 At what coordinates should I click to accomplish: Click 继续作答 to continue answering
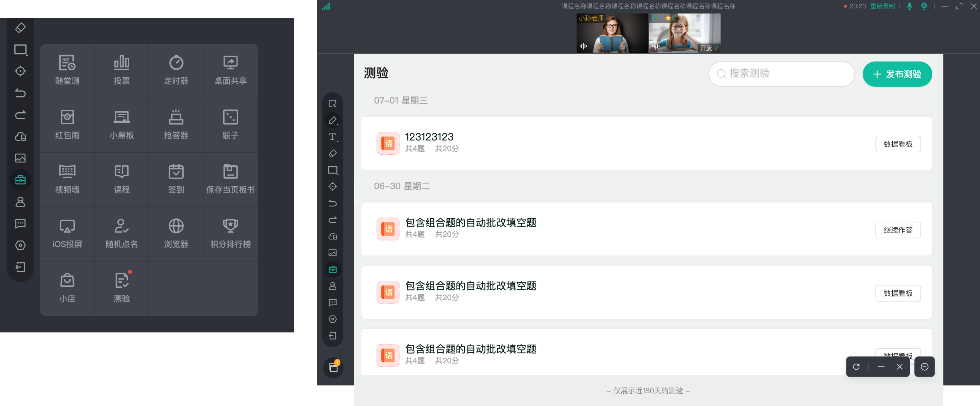pyautogui.click(x=898, y=230)
